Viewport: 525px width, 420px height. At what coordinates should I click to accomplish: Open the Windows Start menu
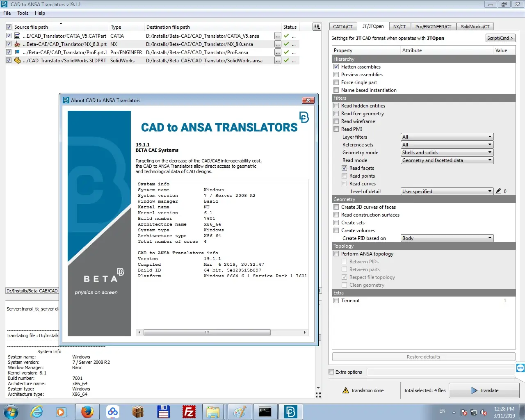pyautogui.click(x=11, y=412)
